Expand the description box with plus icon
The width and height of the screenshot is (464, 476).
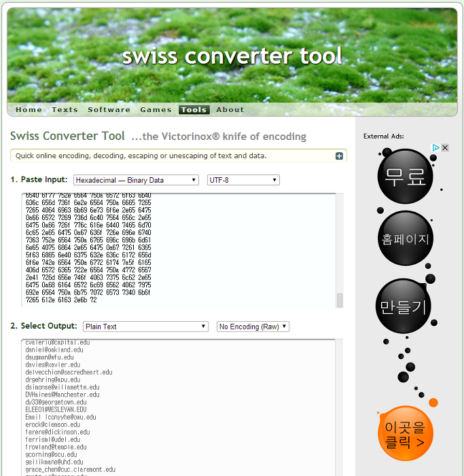click(x=339, y=156)
